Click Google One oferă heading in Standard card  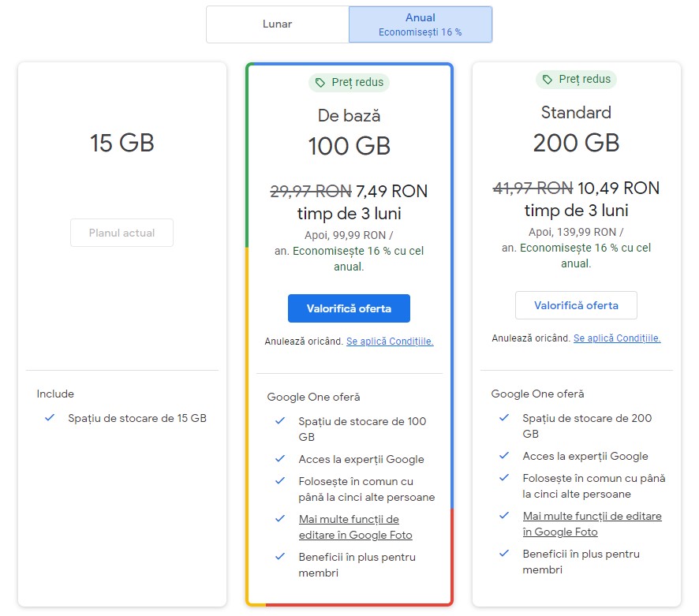(537, 394)
